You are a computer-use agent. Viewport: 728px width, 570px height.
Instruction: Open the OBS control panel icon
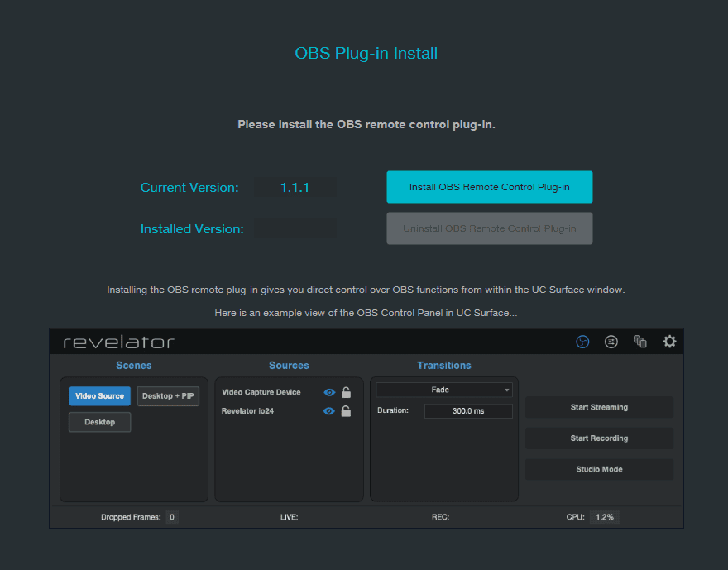click(582, 342)
